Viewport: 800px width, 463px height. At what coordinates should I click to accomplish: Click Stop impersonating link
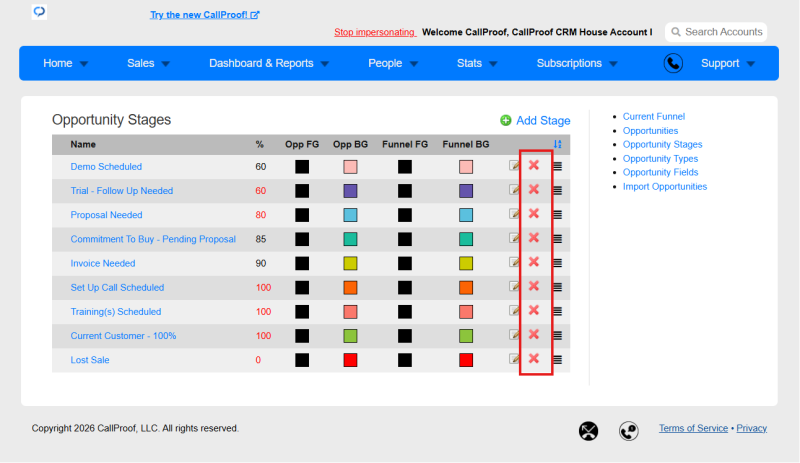[375, 32]
